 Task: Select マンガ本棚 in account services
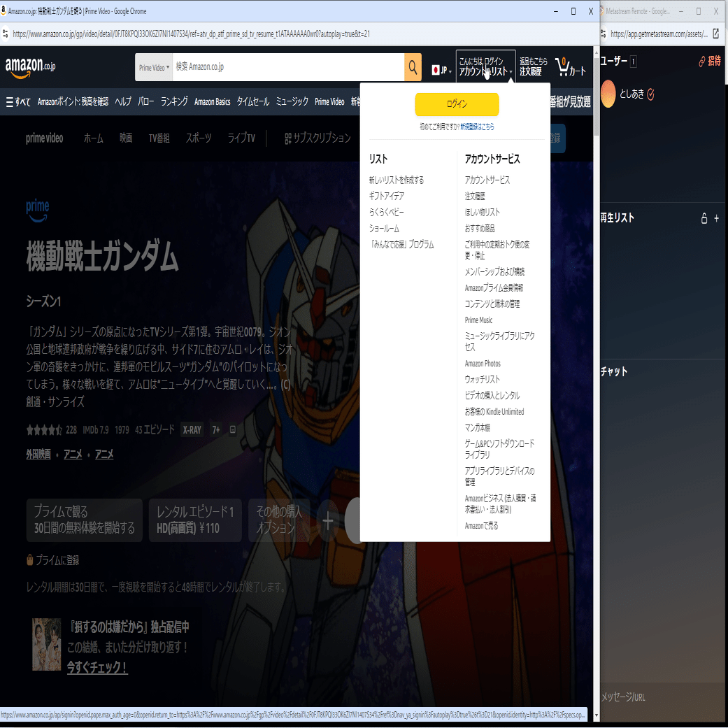[477, 427]
